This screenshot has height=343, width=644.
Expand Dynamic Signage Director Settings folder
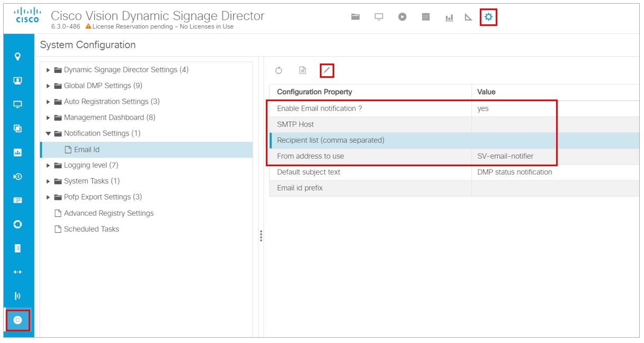tap(48, 70)
